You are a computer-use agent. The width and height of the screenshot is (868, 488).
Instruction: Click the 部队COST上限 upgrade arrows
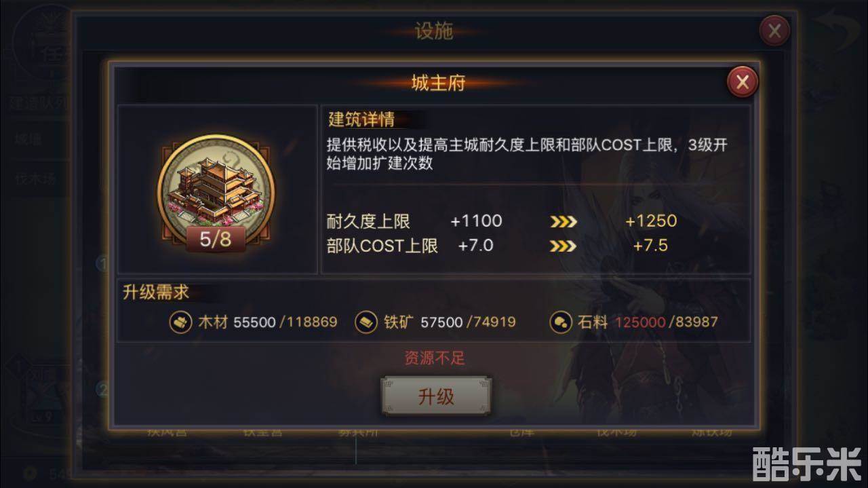coord(563,246)
